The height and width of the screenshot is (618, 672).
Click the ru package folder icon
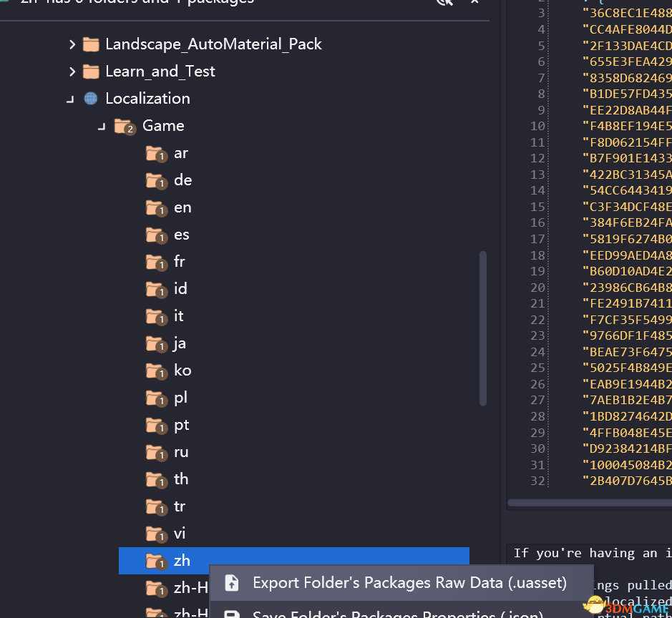click(x=155, y=451)
